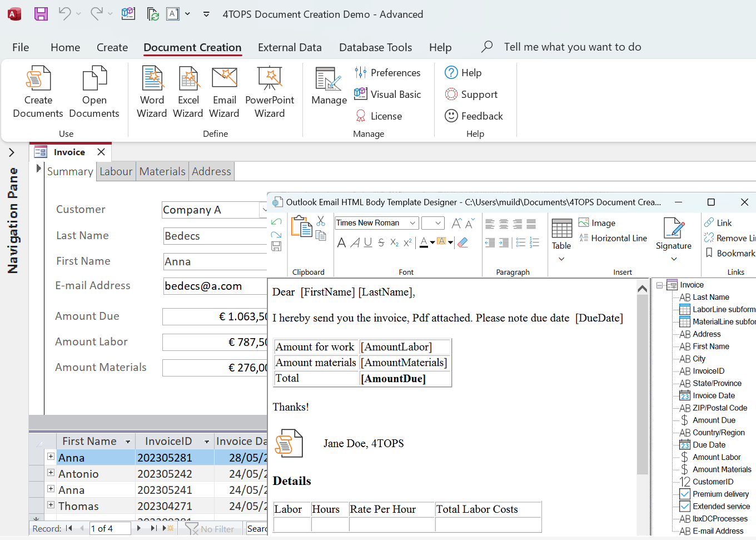Click the Support button
Image resolution: width=756 pixels, height=540 pixels.
(x=471, y=95)
